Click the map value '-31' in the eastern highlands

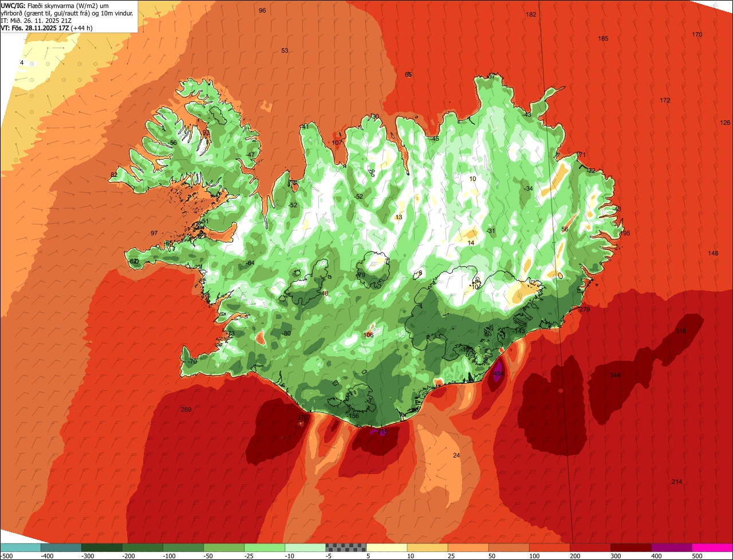click(491, 231)
